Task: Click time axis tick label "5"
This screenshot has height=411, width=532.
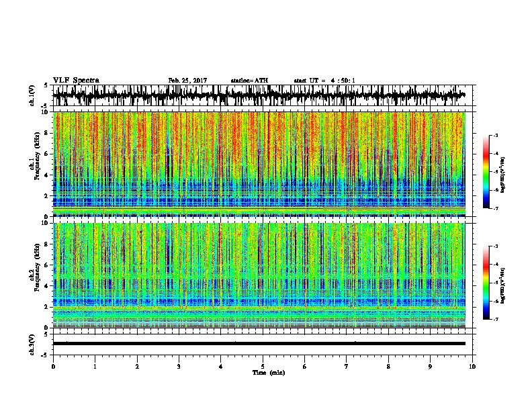Action: [263, 367]
